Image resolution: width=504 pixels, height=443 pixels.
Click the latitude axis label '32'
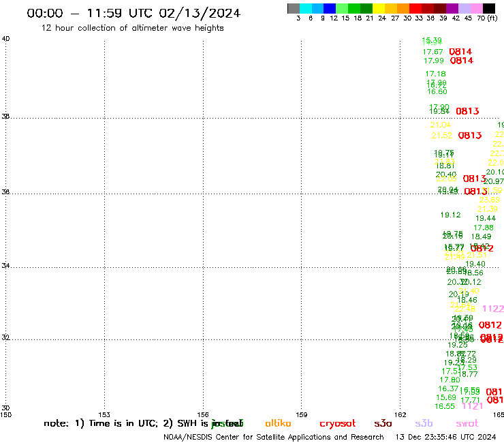[5, 337]
